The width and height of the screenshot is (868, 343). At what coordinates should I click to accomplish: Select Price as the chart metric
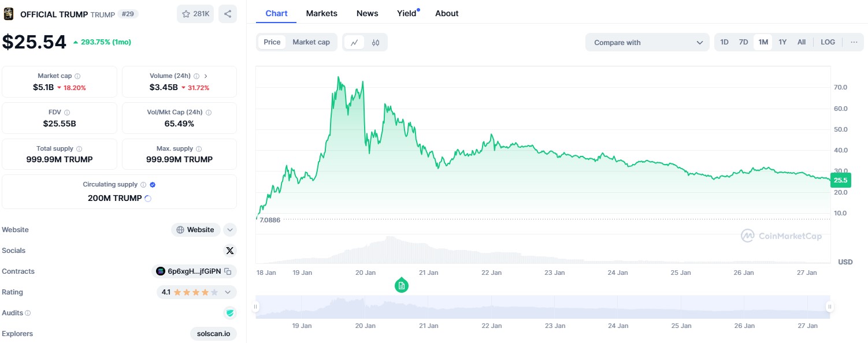(272, 42)
